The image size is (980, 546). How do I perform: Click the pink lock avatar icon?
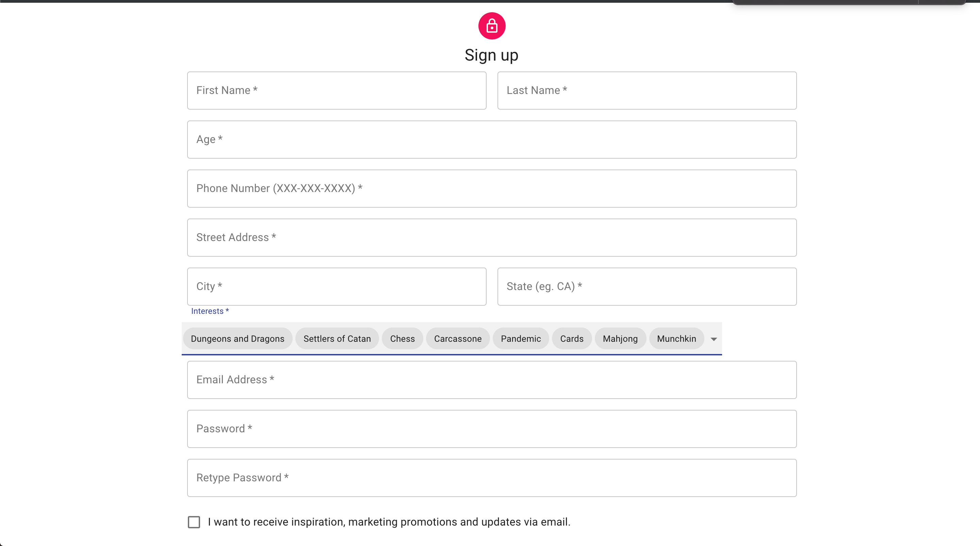pyautogui.click(x=491, y=26)
